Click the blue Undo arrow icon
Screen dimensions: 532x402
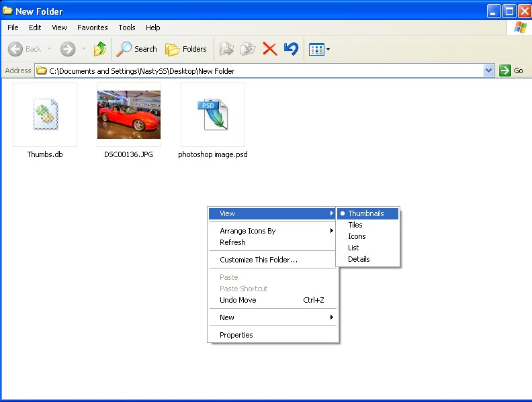[291, 49]
